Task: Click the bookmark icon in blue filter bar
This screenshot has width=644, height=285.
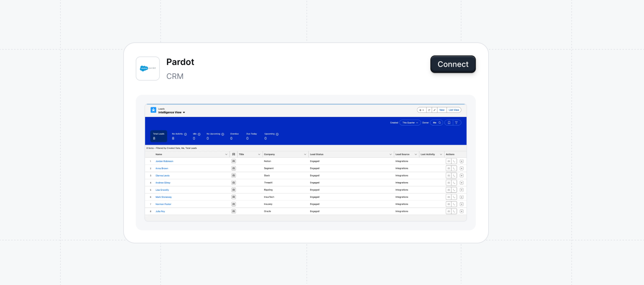Action: tap(449, 122)
